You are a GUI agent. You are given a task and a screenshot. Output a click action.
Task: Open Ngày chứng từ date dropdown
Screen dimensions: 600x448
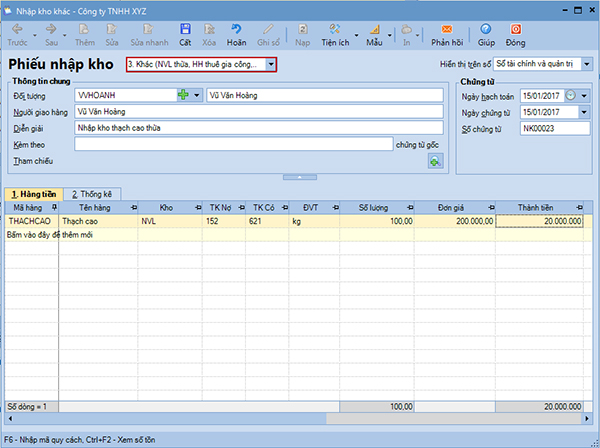pyautogui.click(x=584, y=112)
